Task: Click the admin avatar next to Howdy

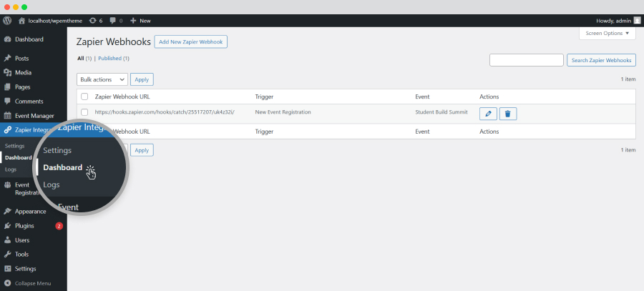Action: click(637, 21)
